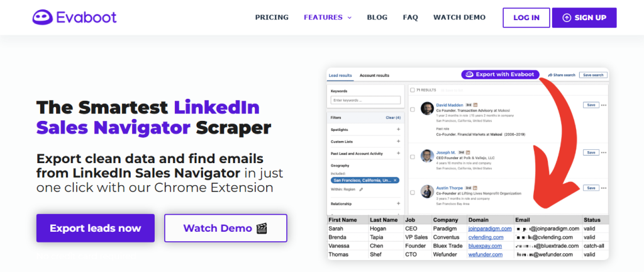The image size is (644, 272).
Task: Click LinkedIn badge icon beside David Madden
Action: (475, 105)
